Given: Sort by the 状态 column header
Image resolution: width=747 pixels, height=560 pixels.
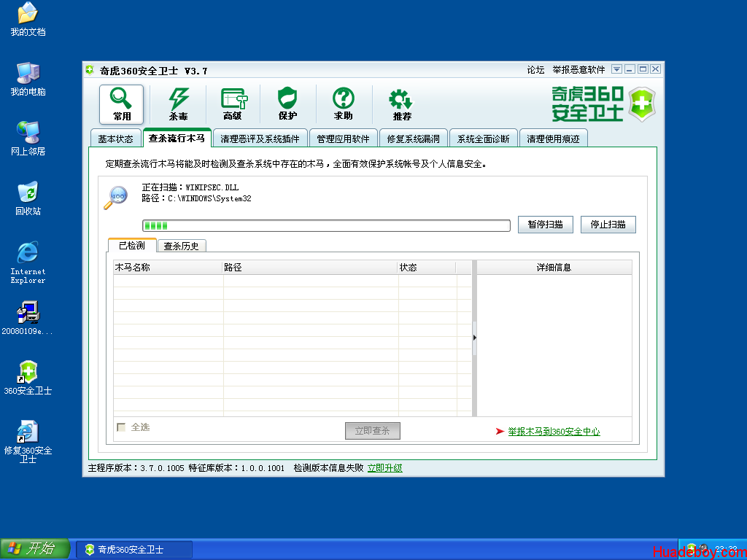Looking at the screenshot, I should [427, 268].
